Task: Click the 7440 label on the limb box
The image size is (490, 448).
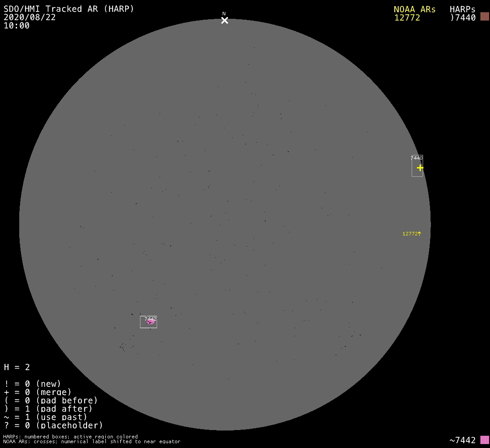Action: click(416, 158)
